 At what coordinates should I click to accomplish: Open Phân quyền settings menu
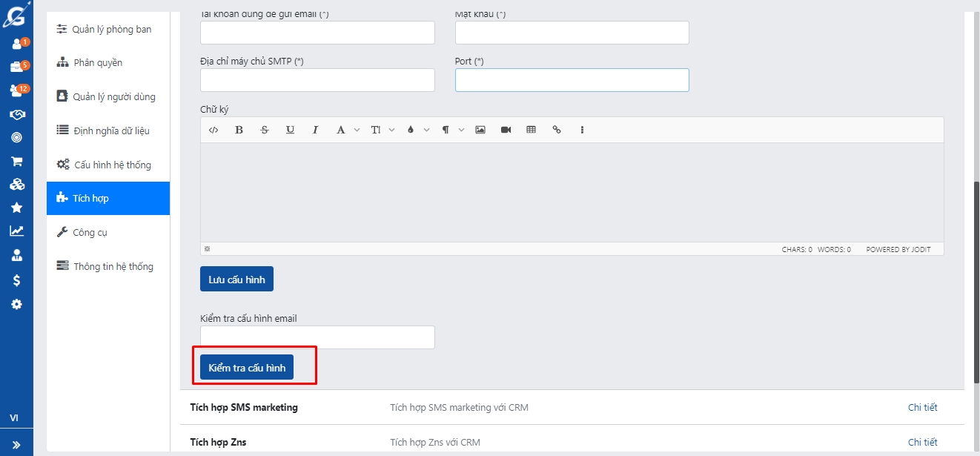[97, 63]
